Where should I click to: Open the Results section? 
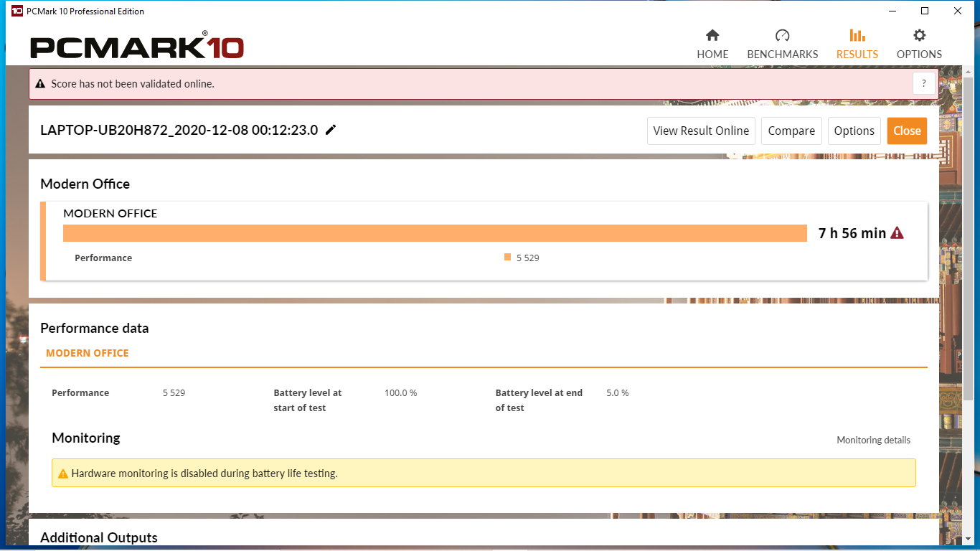click(x=857, y=44)
